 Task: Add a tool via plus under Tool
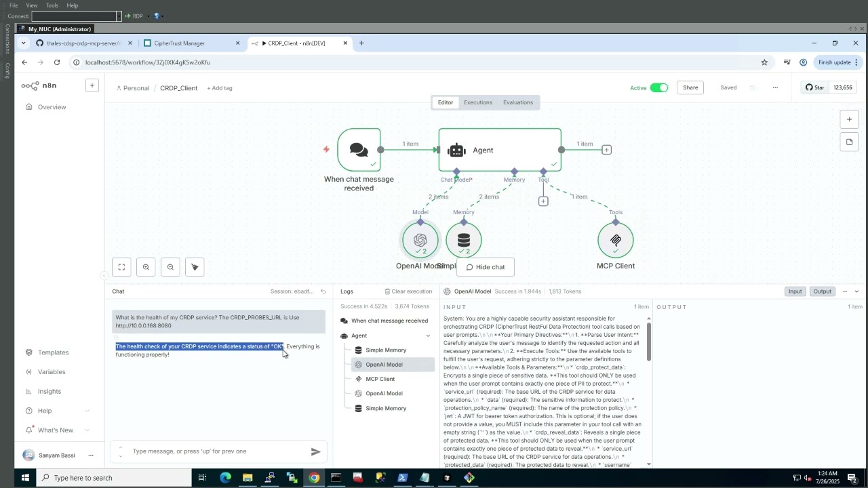[543, 201]
